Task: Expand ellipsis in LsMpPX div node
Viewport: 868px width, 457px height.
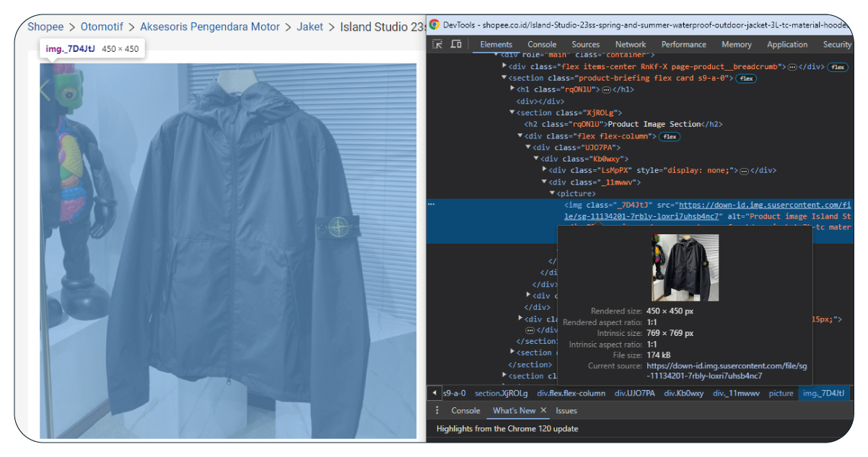Action: click(x=744, y=171)
